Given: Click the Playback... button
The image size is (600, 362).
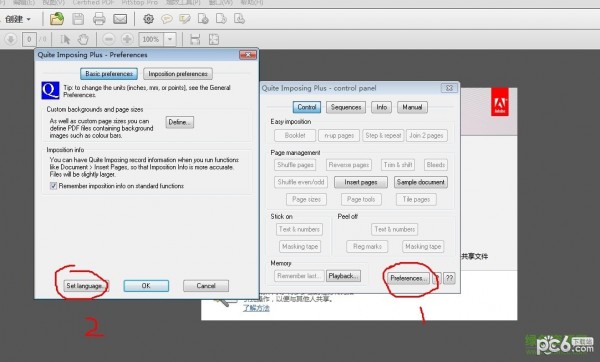Looking at the screenshot, I should click(x=343, y=276).
